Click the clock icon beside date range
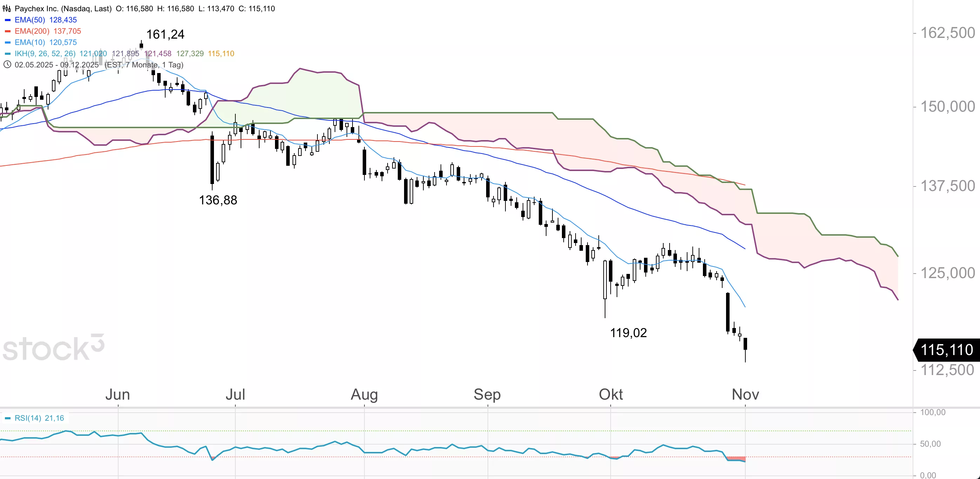 (7, 65)
